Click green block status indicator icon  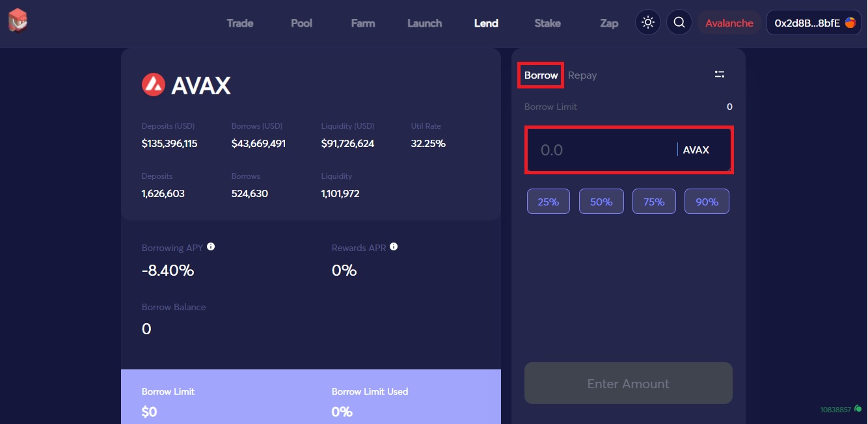pos(858,409)
